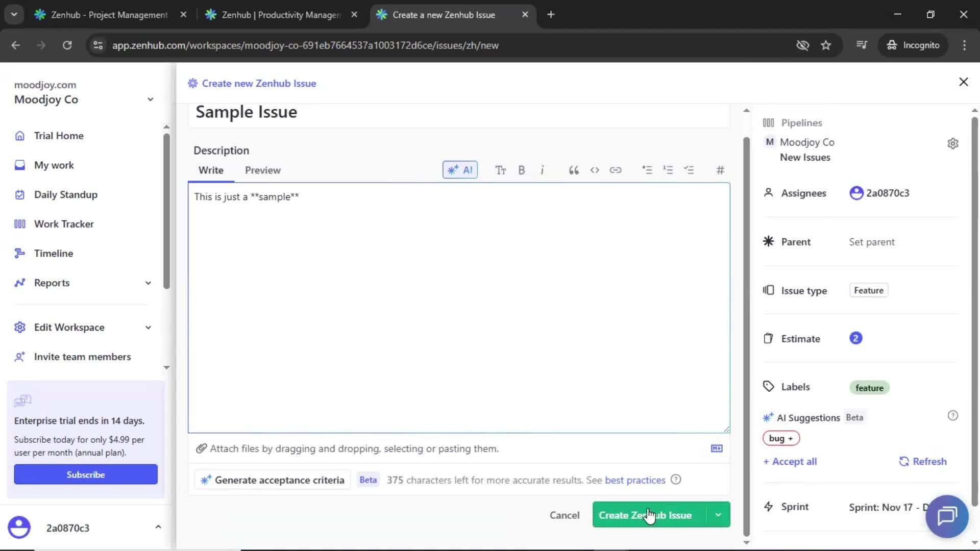Click the Sample Issue title field
Viewport: 980px width, 551px height.
pyautogui.click(x=247, y=112)
